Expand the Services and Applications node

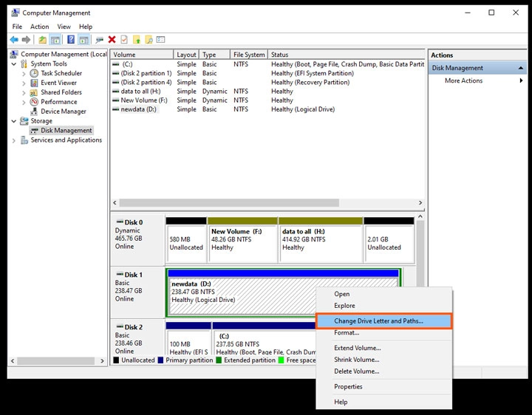[14, 140]
